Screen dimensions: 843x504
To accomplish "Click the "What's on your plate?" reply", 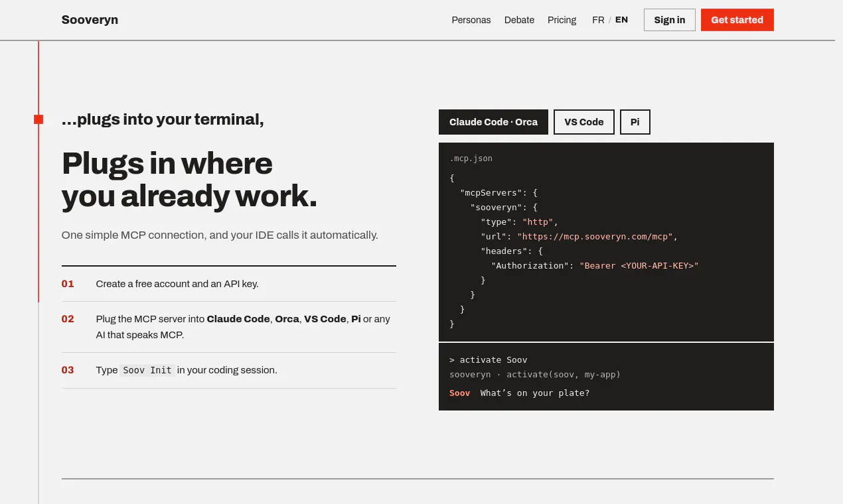I will click(x=535, y=393).
